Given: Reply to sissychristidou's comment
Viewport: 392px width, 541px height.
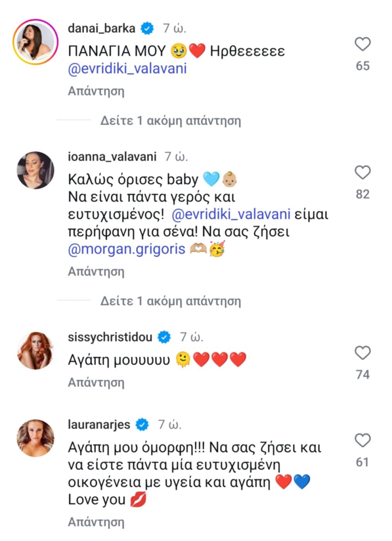Looking at the screenshot, I should click(x=96, y=383).
